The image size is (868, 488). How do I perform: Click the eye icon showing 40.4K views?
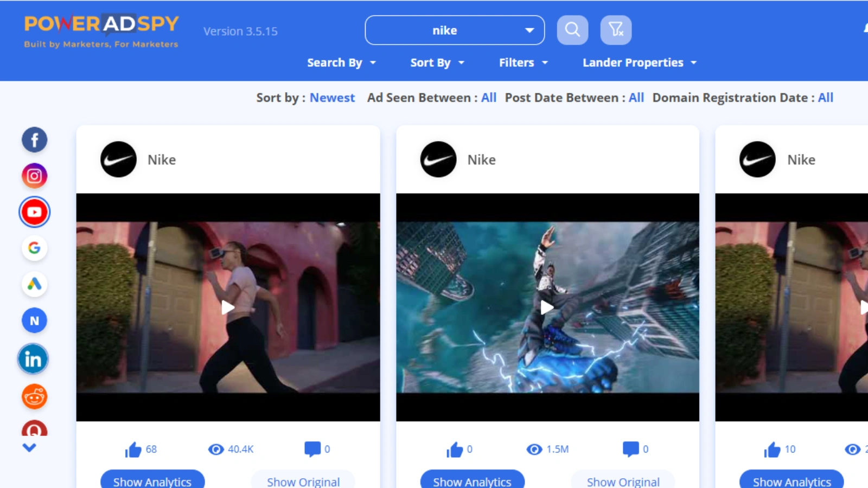216,450
